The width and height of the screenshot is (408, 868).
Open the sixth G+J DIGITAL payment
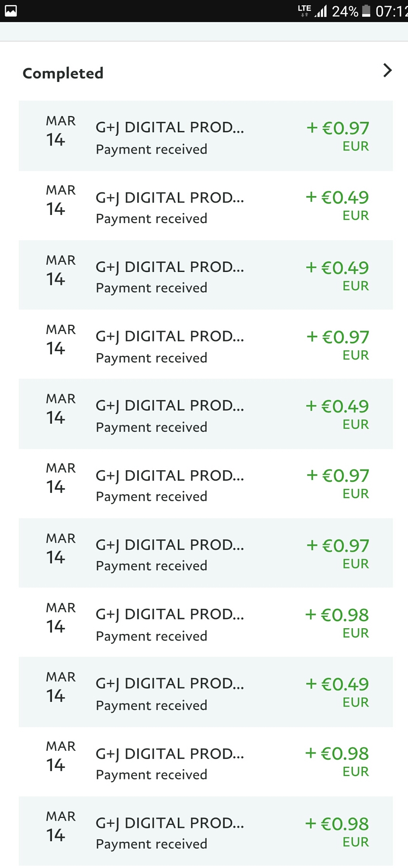tap(206, 483)
